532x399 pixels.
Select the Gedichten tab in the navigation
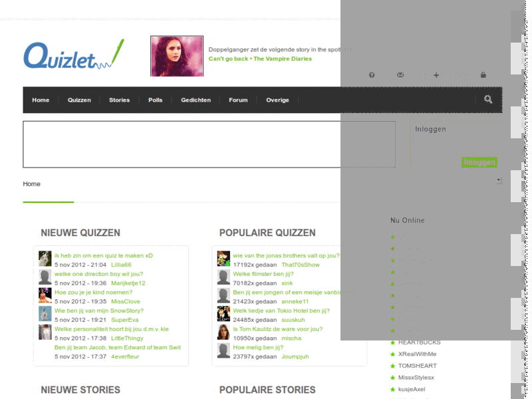[x=196, y=100]
